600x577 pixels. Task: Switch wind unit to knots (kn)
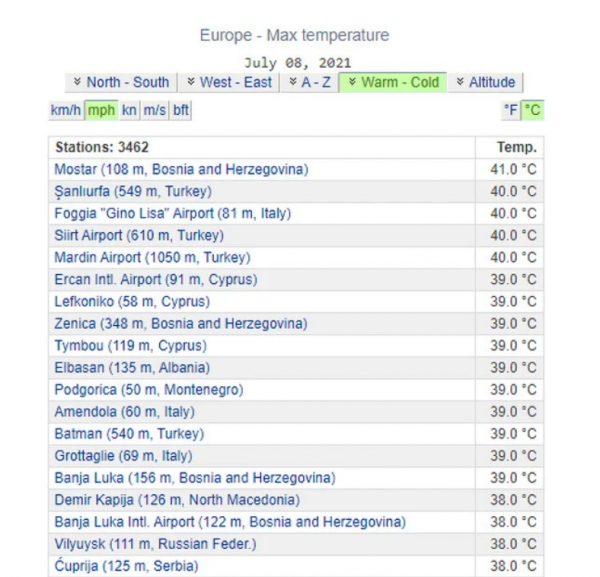129,110
